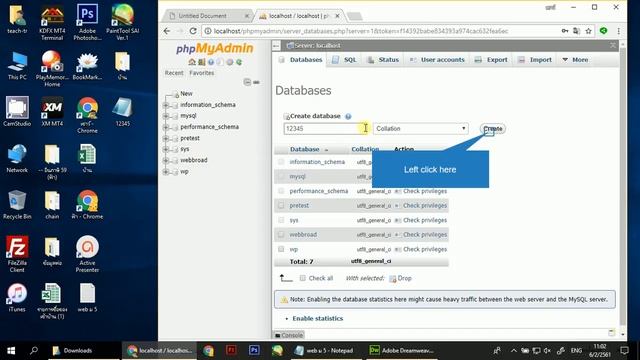The height and width of the screenshot is (360, 640).
Task: Click the Create database button
Action: click(x=493, y=129)
